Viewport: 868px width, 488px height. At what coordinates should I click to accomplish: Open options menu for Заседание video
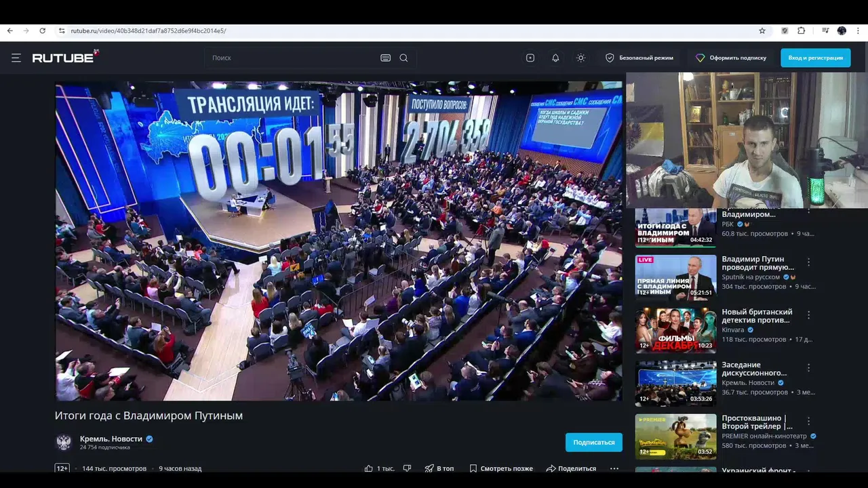click(808, 367)
